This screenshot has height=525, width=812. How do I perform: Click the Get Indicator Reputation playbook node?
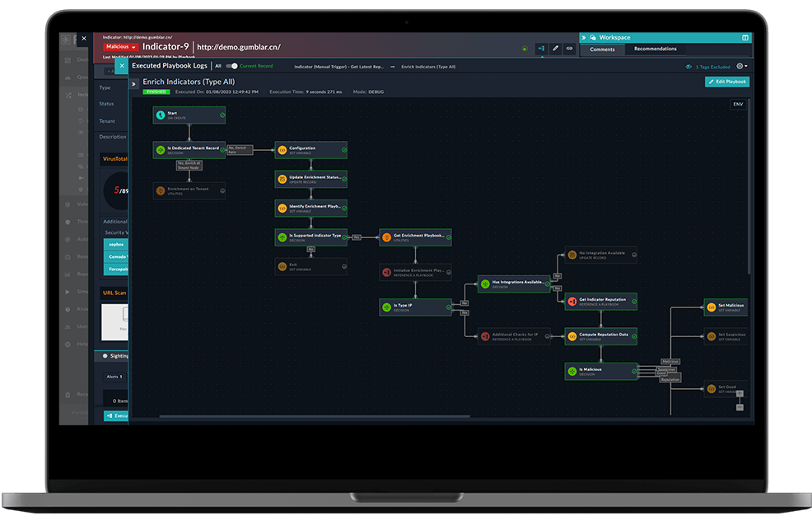click(x=601, y=302)
